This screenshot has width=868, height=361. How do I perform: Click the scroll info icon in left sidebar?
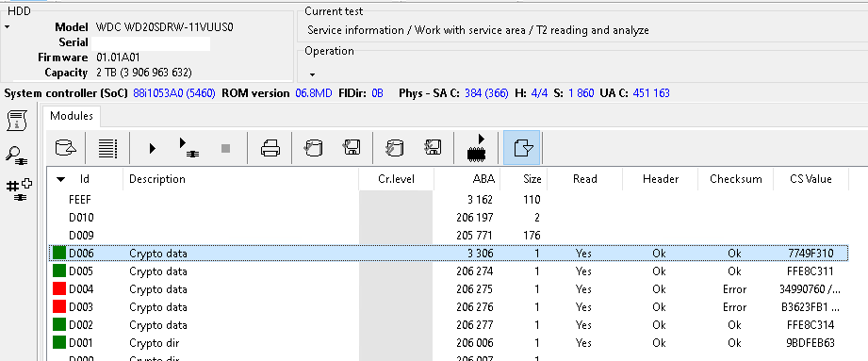pos(17,120)
